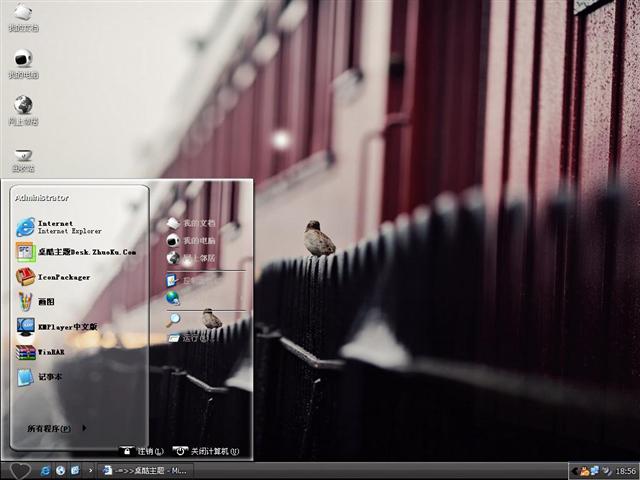Image resolution: width=640 pixels, height=480 pixels.
Task: Launch IconPackager from Start menu
Action: (x=53, y=277)
